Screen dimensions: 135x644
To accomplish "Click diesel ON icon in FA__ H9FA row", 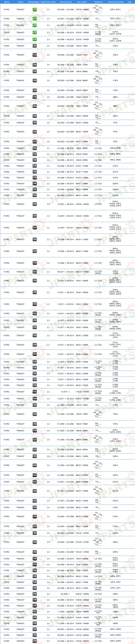I will click(35, 533).
